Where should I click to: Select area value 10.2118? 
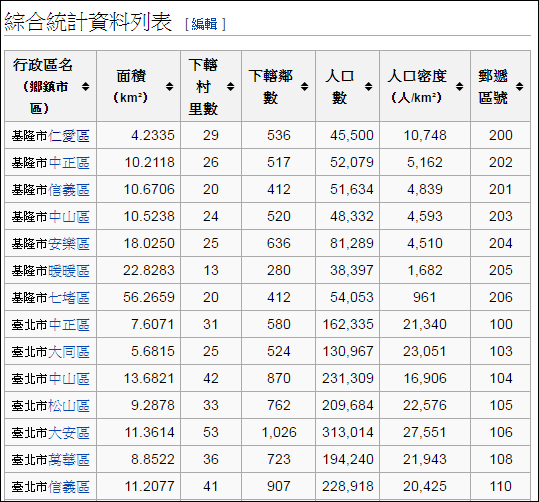click(149, 162)
